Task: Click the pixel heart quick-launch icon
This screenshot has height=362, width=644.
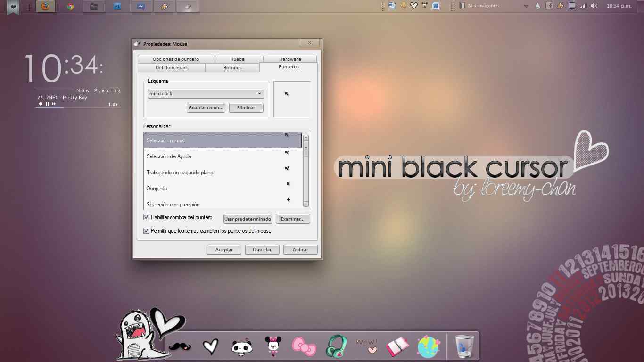Action: [x=414, y=6]
